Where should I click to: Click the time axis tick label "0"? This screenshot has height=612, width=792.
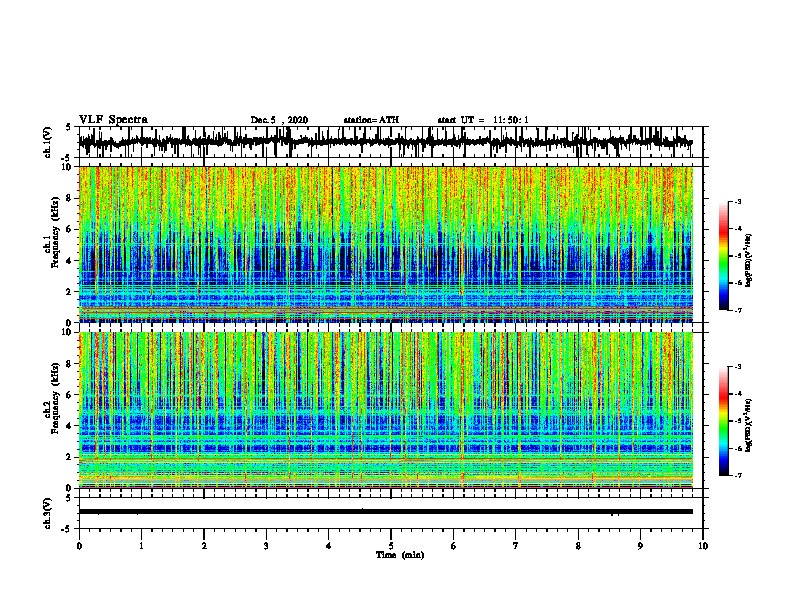(x=79, y=546)
